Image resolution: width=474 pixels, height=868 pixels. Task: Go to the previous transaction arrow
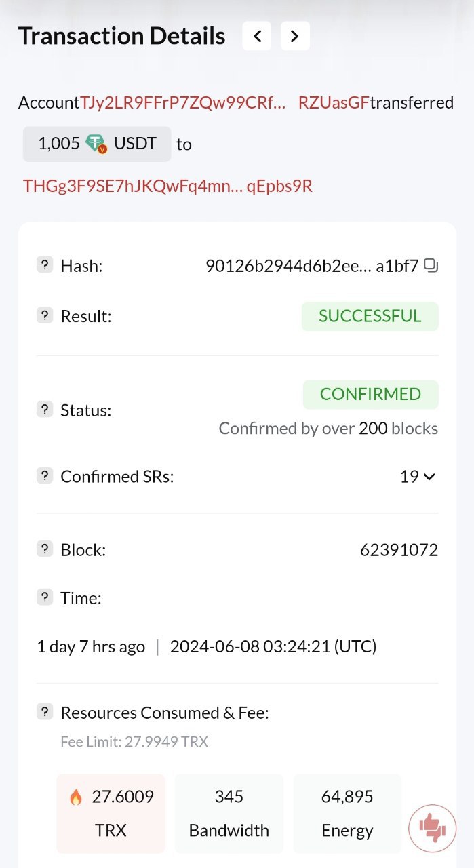[x=257, y=36]
